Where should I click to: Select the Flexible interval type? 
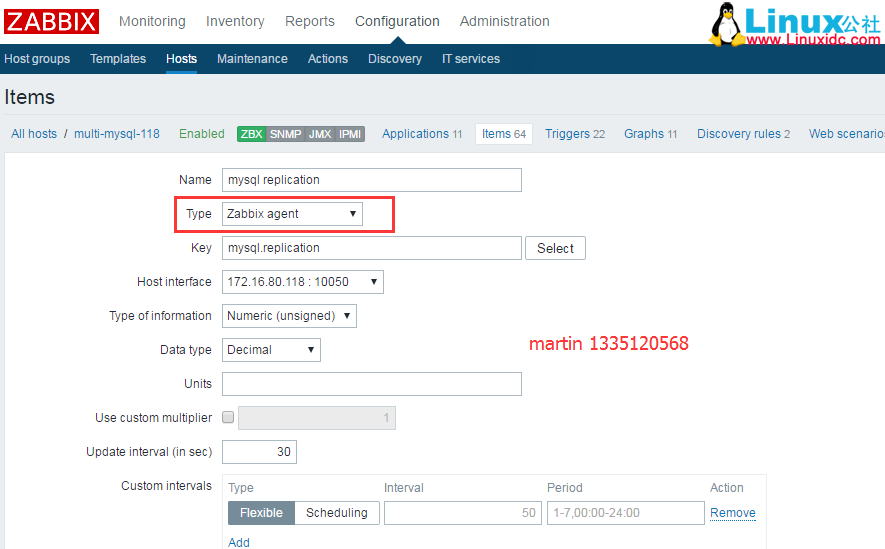pos(261,513)
